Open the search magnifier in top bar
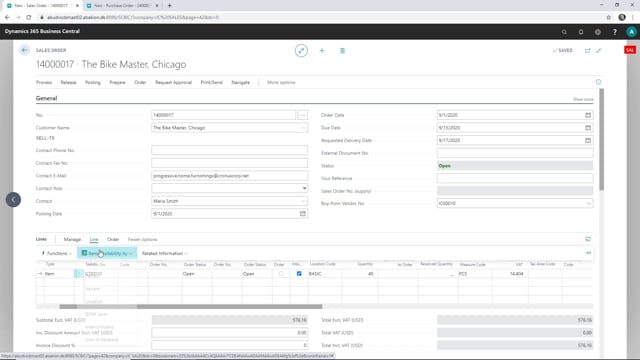Viewport: 640px width, 360px height. [564, 32]
